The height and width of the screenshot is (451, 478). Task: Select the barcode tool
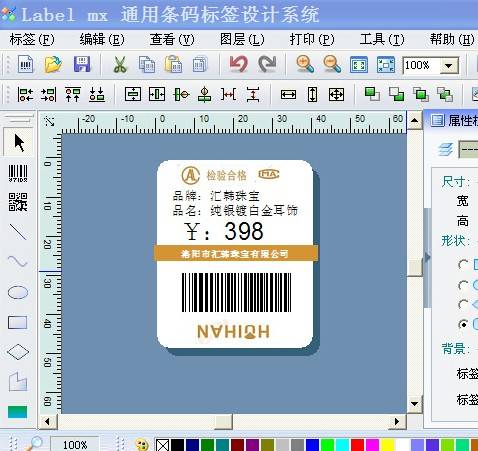pos(18,173)
